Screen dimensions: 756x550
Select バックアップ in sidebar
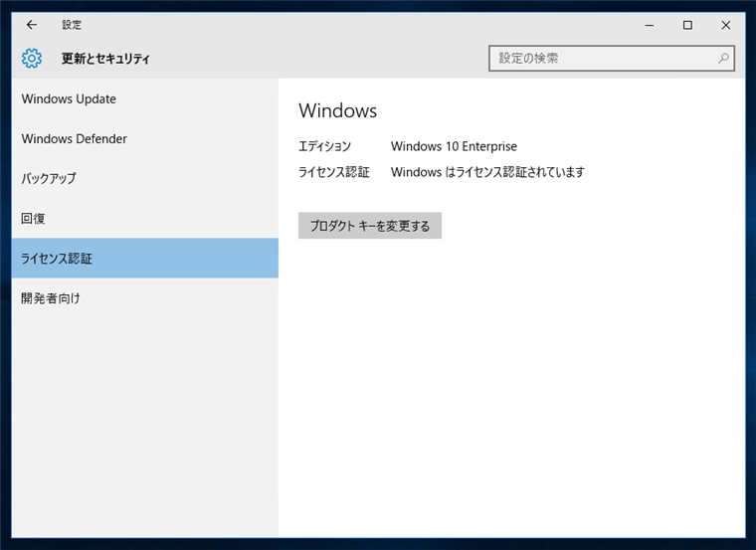coord(145,178)
